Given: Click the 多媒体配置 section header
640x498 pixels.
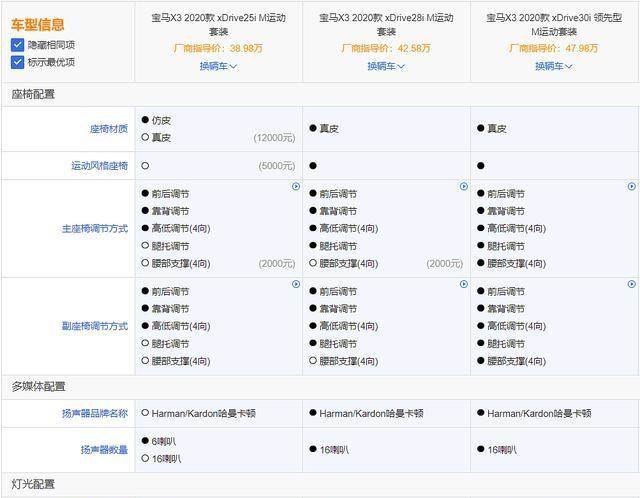Looking at the screenshot, I should [38, 386].
